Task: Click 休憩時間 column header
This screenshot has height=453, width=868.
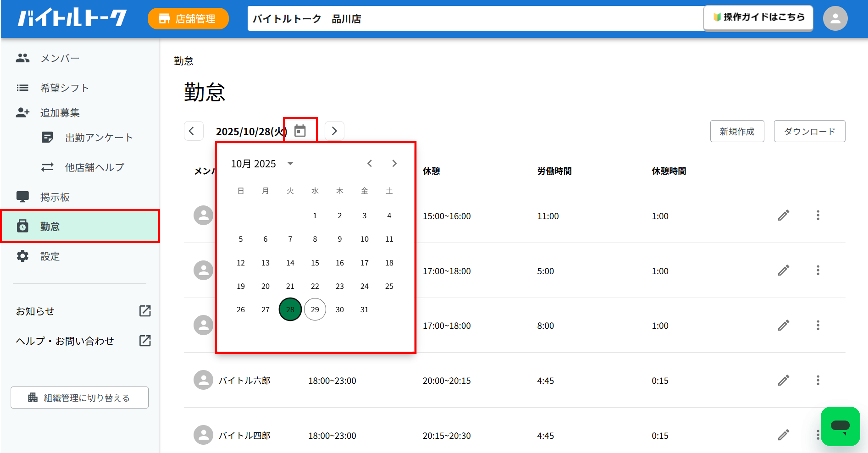Action: pyautogui.click(x=669, y=171)
